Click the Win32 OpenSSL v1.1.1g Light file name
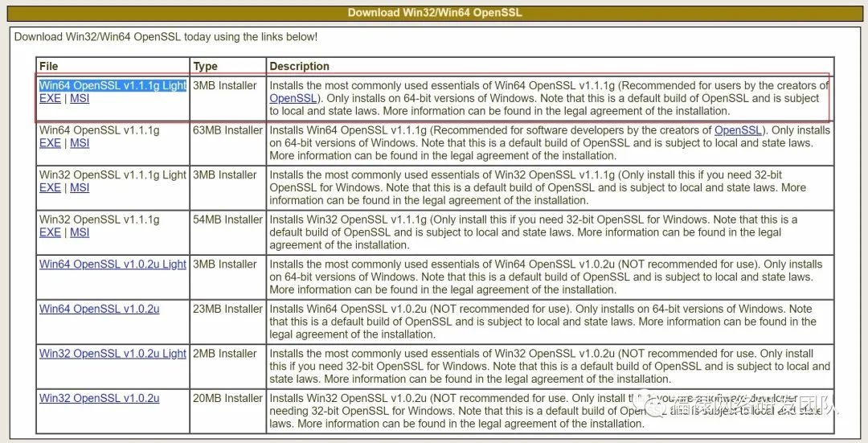Screen dimensions: 868x443 tap(113, 175)
